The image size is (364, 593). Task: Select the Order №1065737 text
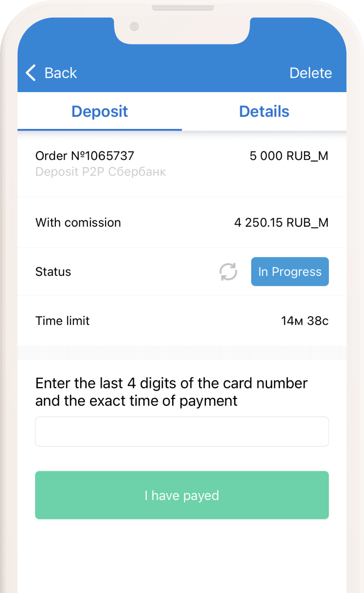coord(85,156)
